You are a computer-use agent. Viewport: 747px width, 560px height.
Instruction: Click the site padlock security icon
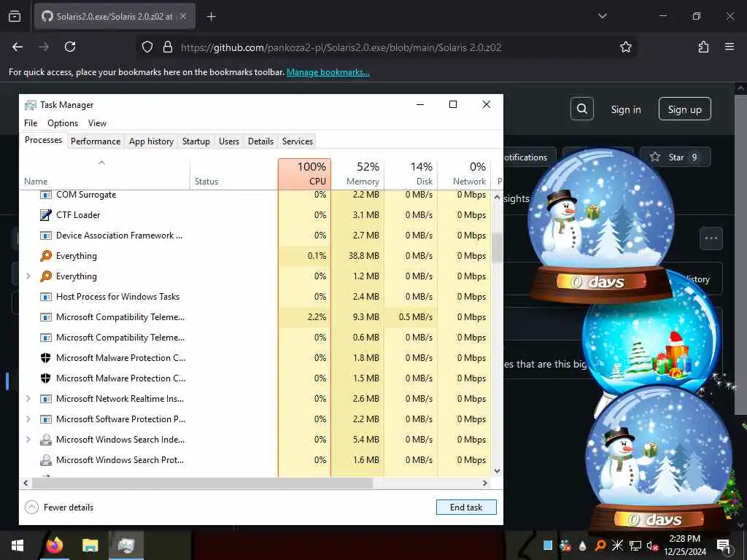coord(167,47)
